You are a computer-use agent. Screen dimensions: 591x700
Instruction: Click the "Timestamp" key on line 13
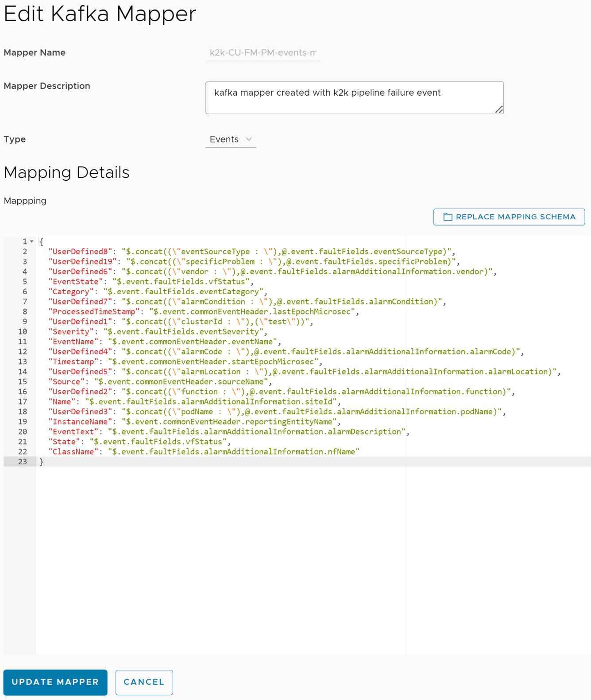tap(73, 362)
